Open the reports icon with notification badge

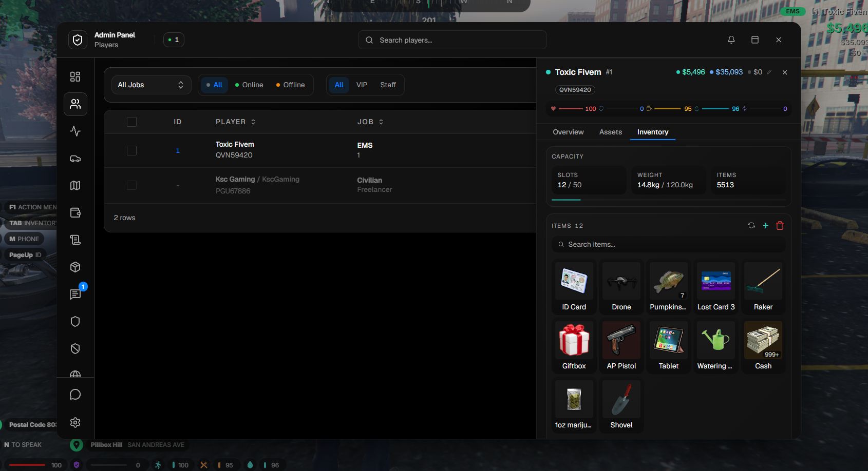point(75,294)
